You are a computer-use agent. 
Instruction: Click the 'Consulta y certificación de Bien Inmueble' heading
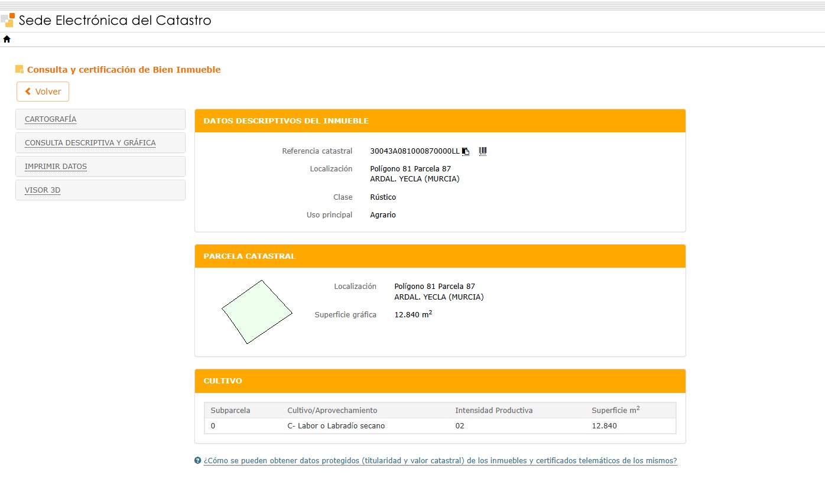click(x=124, y=70)
